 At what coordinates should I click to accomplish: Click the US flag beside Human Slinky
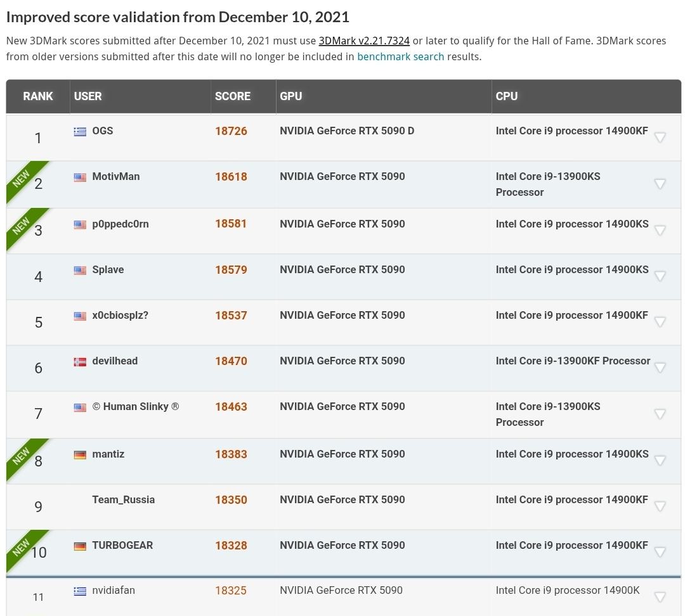click(x=80, y=407)
